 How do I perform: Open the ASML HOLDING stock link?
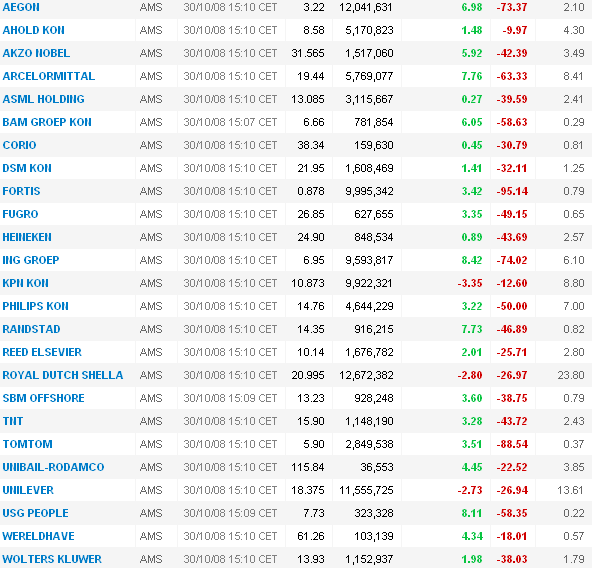coord(43,99)
